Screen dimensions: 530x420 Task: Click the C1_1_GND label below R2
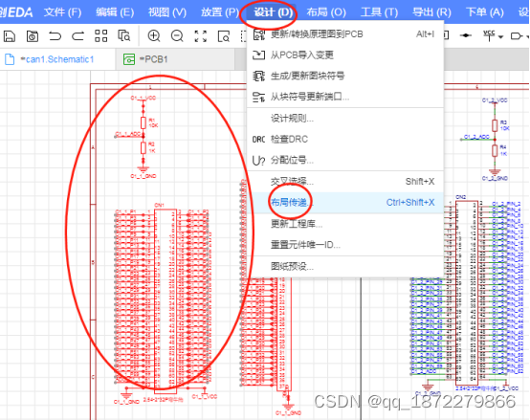tap(144, 176)
